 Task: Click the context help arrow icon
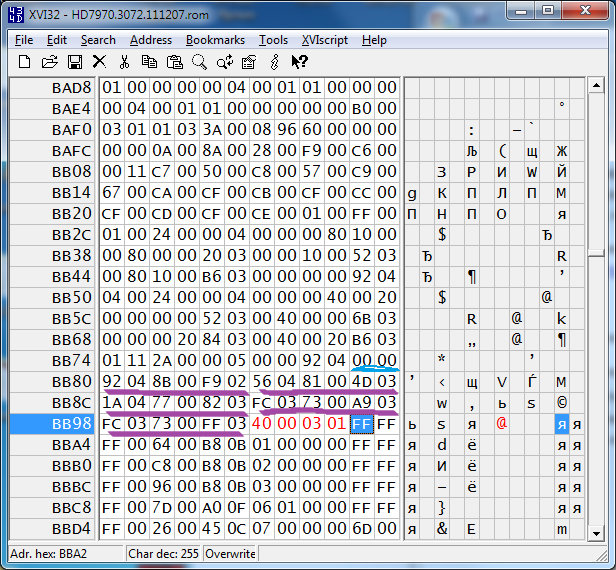[x=299, y=62]
